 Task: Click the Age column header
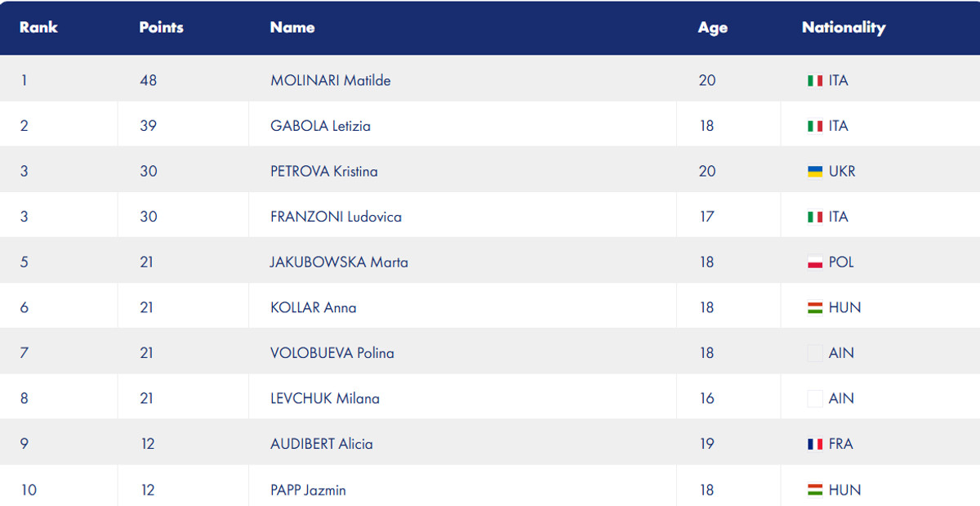point(712,28)
